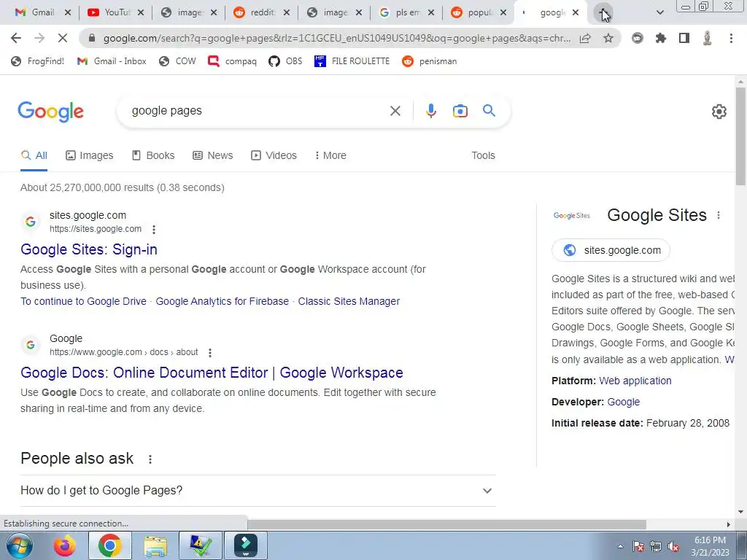Click horizontal scrollbar right arrow

pos(728,524)
